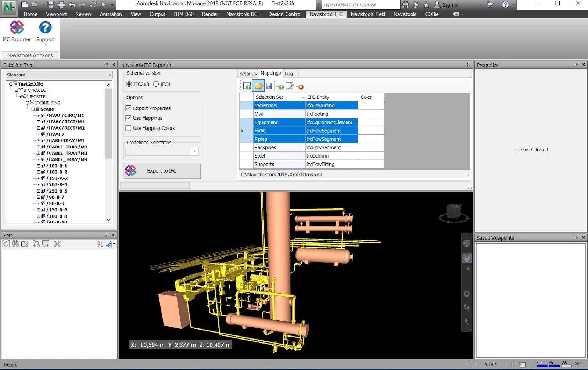
Task: Select the Rackpipes mapping row
Action: click(312, 148)
